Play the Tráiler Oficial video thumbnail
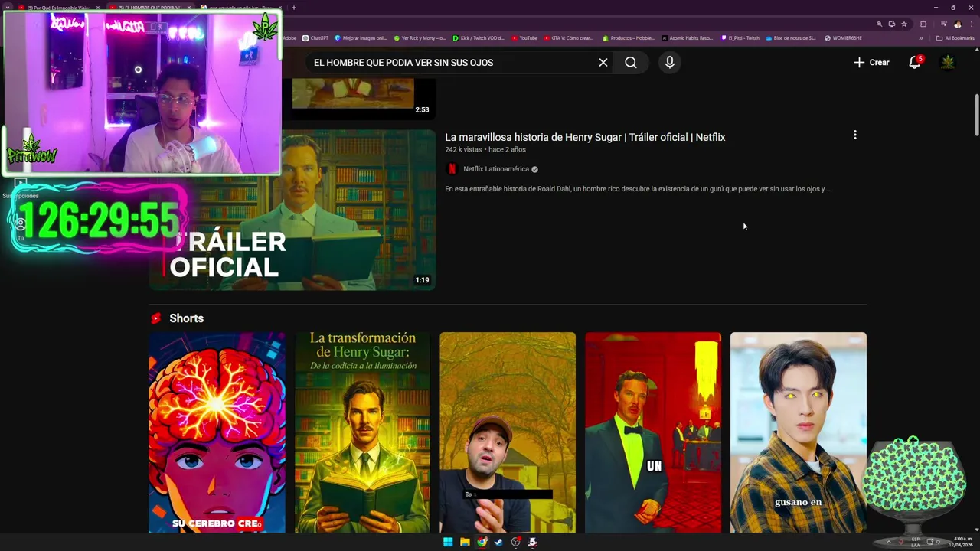 [x=292, y=210]
